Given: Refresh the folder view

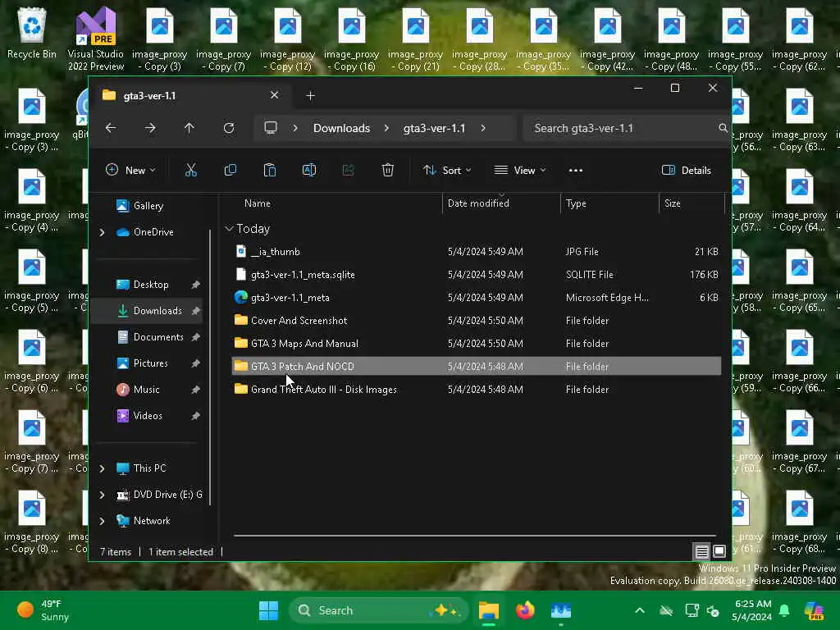Looking at the screenshot, I should coord(229,128).
